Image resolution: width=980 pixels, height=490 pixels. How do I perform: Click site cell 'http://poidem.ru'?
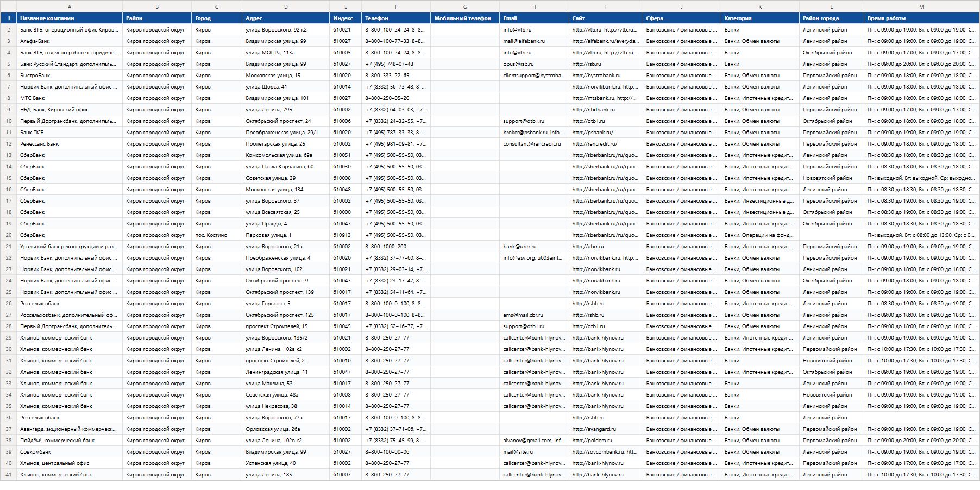pyautogui.click(x=606, y=441)
